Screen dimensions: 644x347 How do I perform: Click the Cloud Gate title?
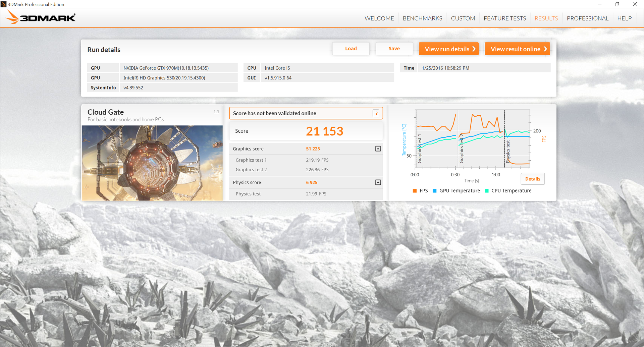click(x=106, y=112)
